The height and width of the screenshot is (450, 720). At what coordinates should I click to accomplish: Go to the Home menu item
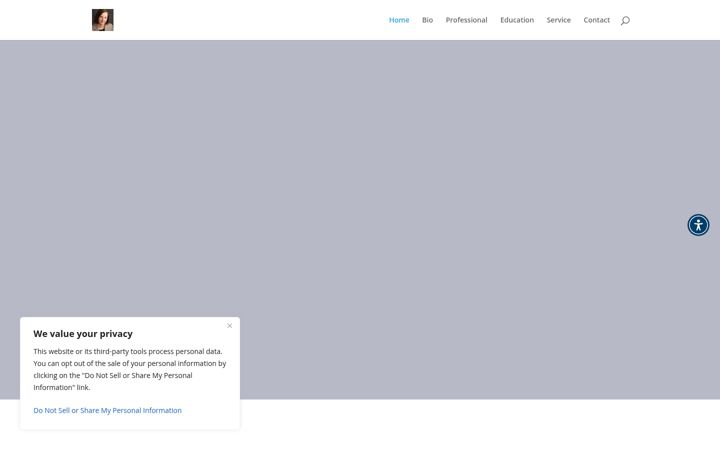(x=399, y=20)
